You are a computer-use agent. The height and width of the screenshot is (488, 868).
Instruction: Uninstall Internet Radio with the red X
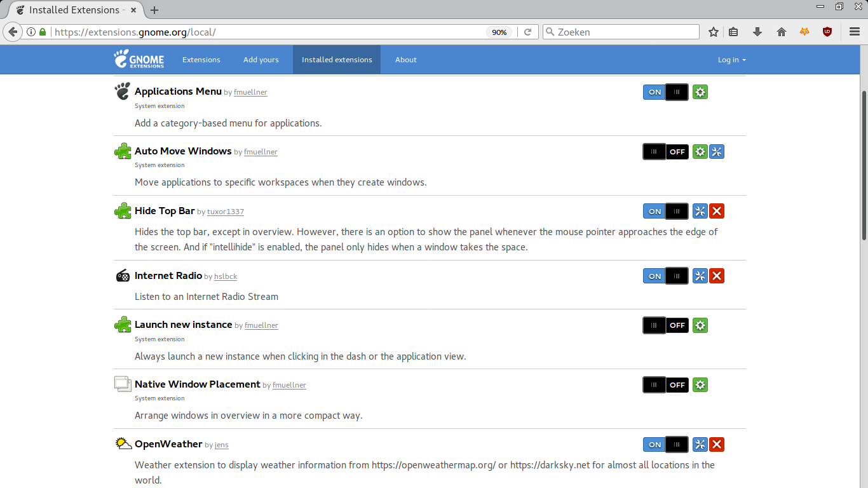pos(716,276)
